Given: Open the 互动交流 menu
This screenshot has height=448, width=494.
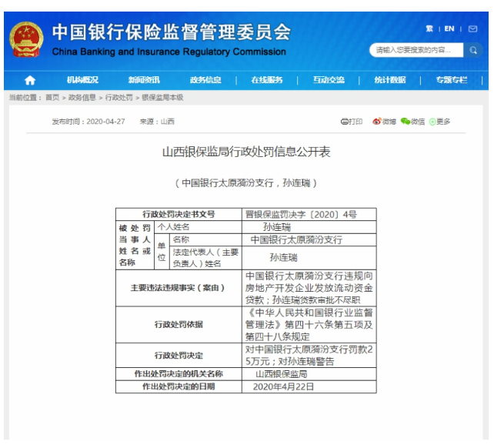Looking at the screenshot, I should point(329,80).
